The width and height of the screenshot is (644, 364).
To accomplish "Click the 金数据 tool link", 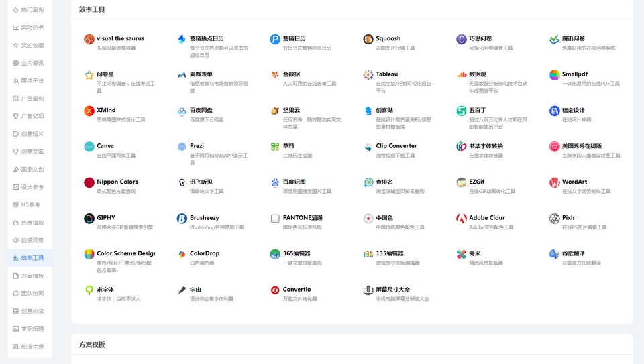I will click(x=291, y=74).
